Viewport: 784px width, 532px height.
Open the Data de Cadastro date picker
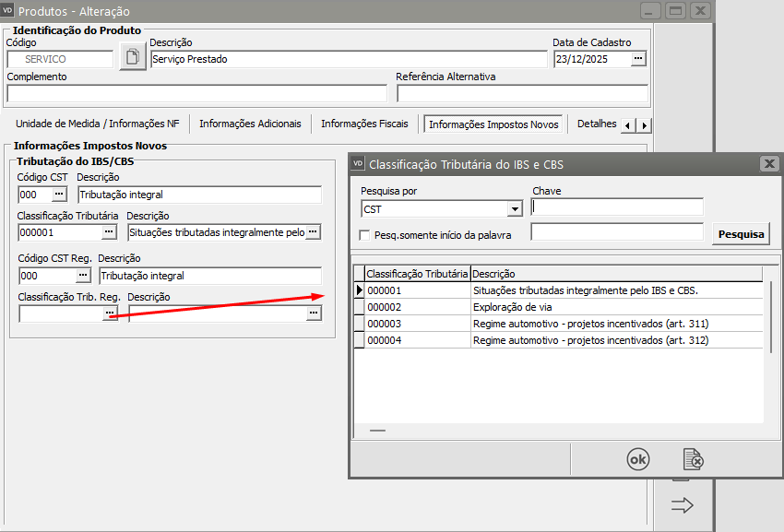click(638, 59)
